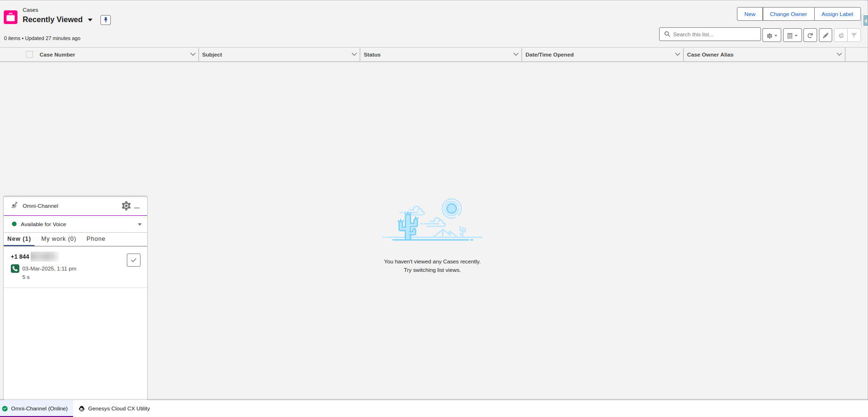868x417 pixels.
Task: Click the Change Owner button
Action: tap(788, 14)
